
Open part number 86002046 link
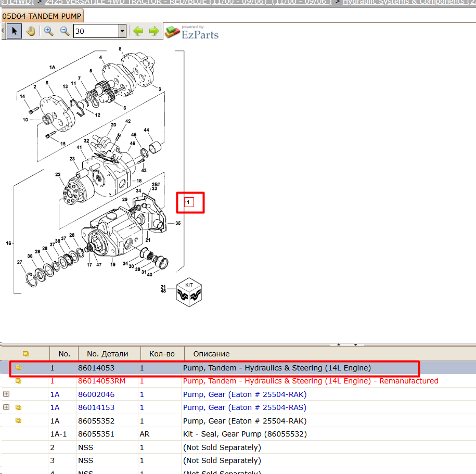tap(96, 394)
